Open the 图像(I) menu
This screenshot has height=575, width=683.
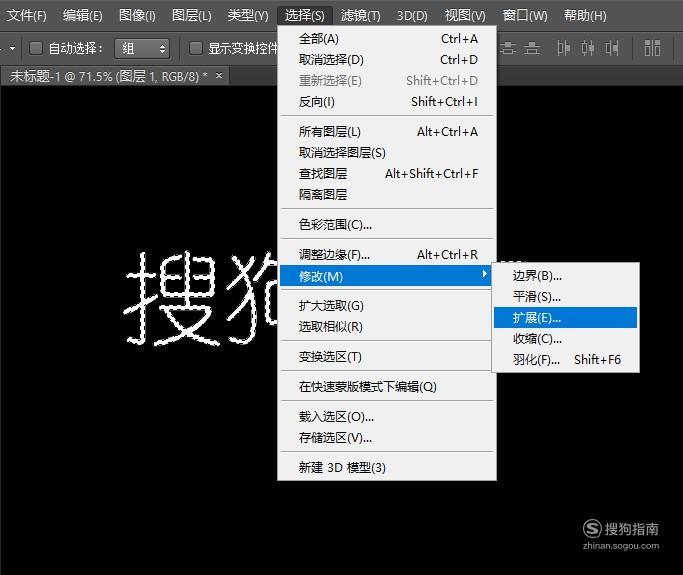pyautogui.click(x=137, y=16)
